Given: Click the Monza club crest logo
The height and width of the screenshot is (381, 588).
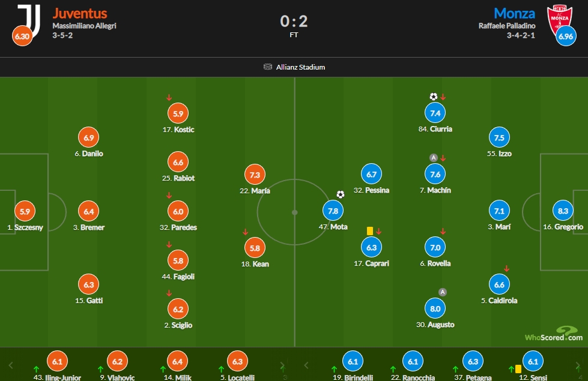Looking at the screenshot, I should click(x=559, y=19).
